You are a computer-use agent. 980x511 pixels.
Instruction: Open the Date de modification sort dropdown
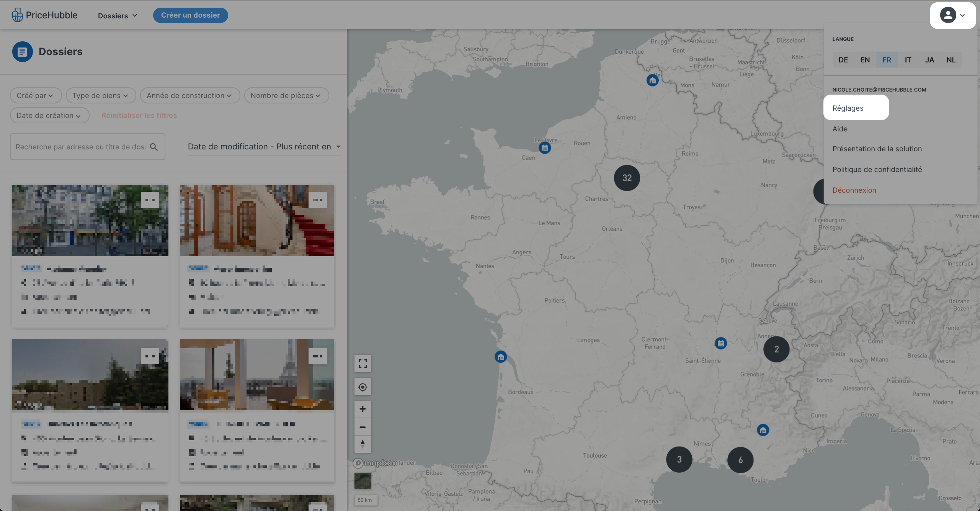click(x=264, y=147)
